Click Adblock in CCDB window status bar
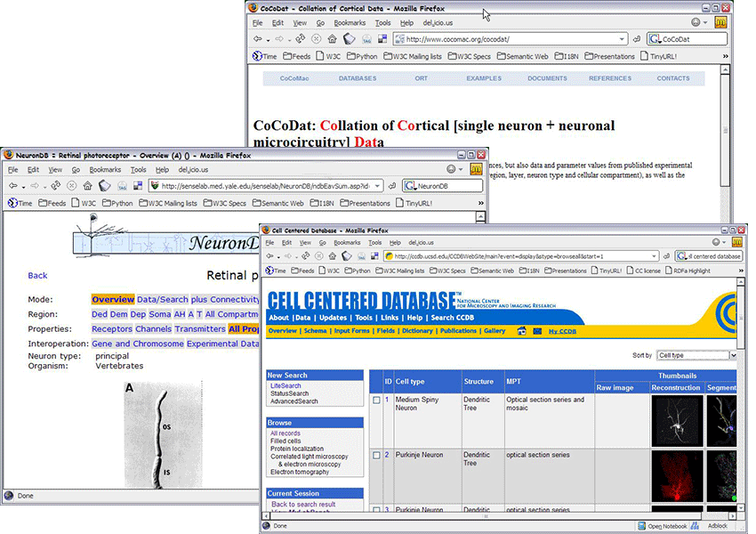The width and height of the screenshot is (756, 534). coord(716,526)
